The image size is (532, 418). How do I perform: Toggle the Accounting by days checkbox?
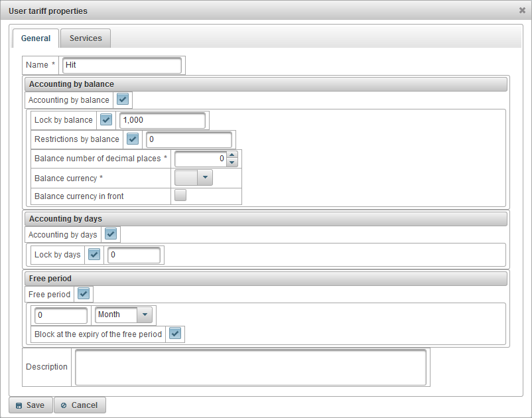pos(111,234)
